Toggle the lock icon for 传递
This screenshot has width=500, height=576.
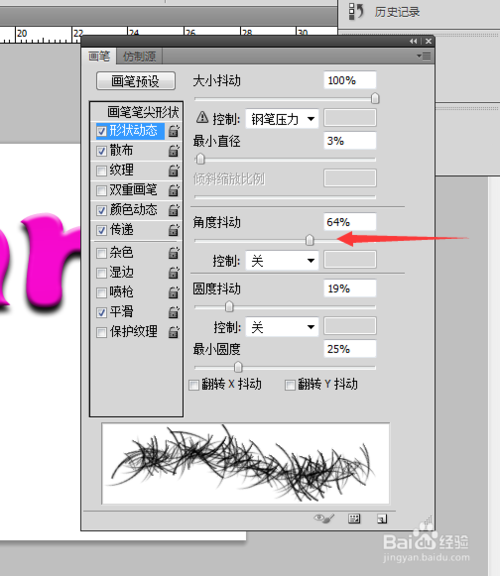(174, 230)
